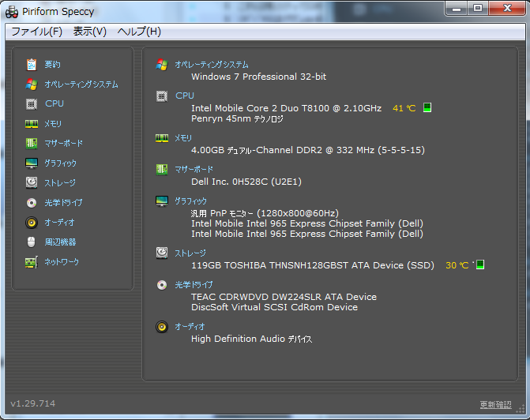Maximize the Piriform Speccy window
The height and width of the screenshot is (420, 530).
pyautogui.click(x=478, y=8)
